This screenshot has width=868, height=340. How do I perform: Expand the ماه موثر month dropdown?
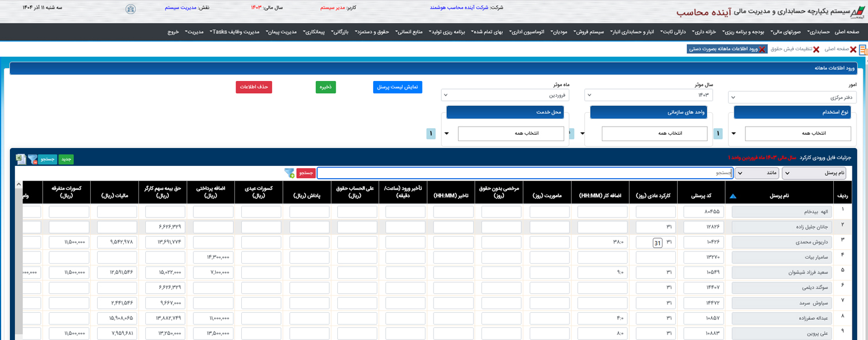505,95
